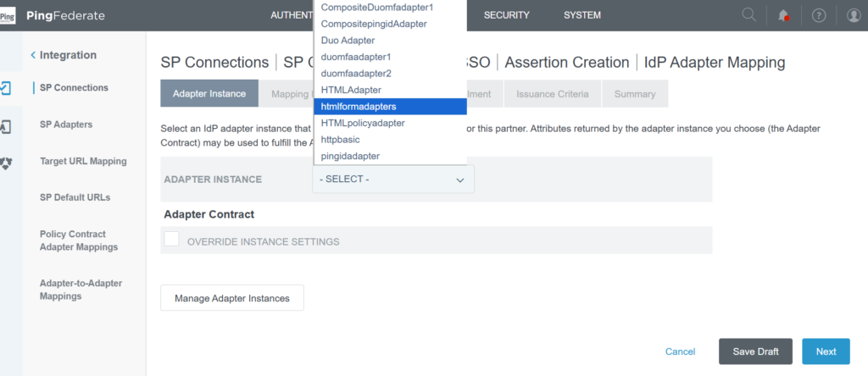The height and width of the screenshot is (376, 868).
Task: Select the SP Connections sidebar icon
Action: [x=6, y=88]
